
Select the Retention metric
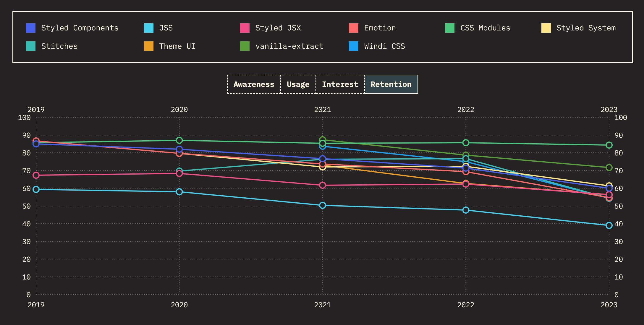pyautogui.click(x=391, y=84)
